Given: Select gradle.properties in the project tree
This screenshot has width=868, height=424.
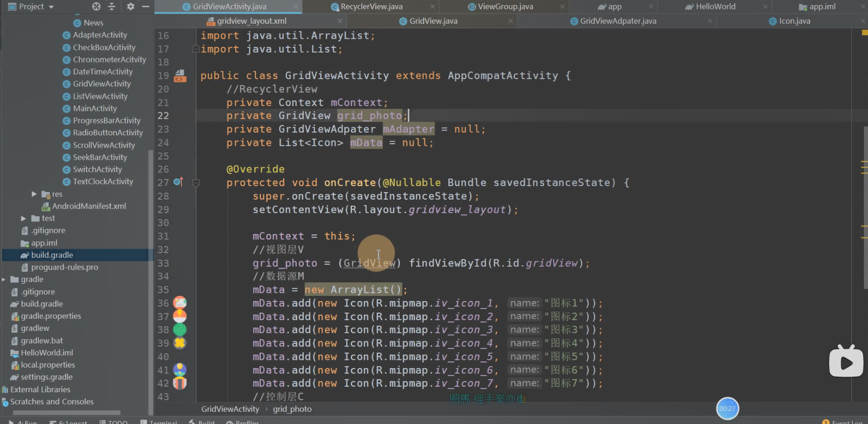Looking at the screenshot, I should (x=51, y=316).
